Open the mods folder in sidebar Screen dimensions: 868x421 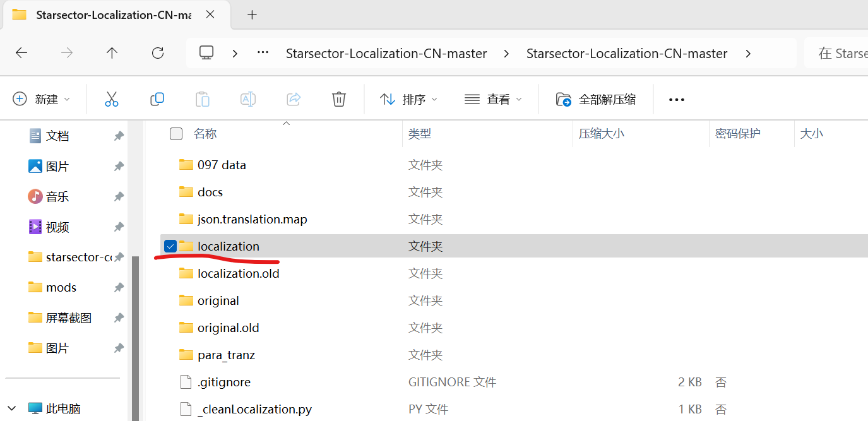tap(61, 287)
